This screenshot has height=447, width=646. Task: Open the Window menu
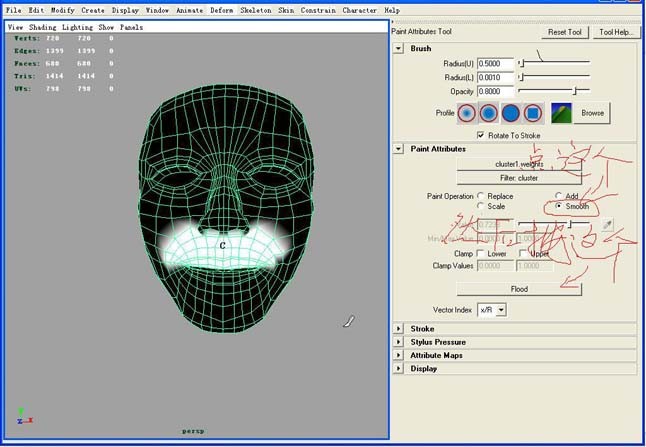[157, 10]
